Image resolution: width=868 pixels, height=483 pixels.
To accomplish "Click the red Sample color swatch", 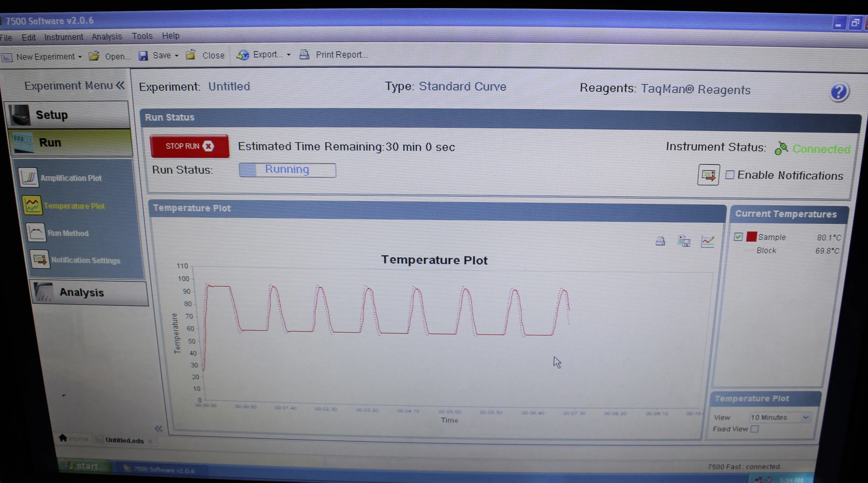I will [752, 236].
